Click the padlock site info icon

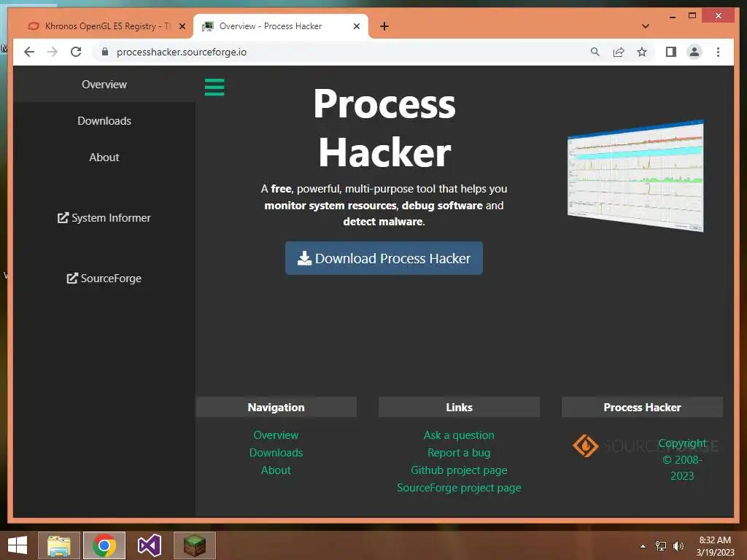point(105,52)
